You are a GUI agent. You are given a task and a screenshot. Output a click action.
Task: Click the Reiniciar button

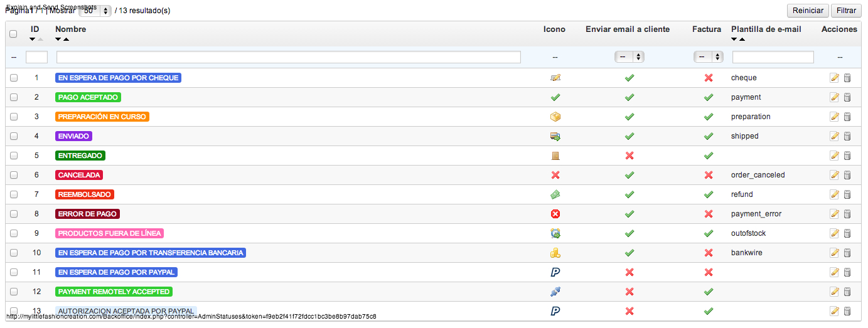[x=808, y=11]
